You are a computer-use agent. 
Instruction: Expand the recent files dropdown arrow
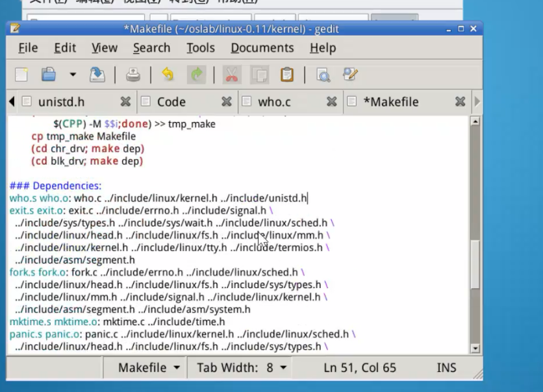point(72,75)
